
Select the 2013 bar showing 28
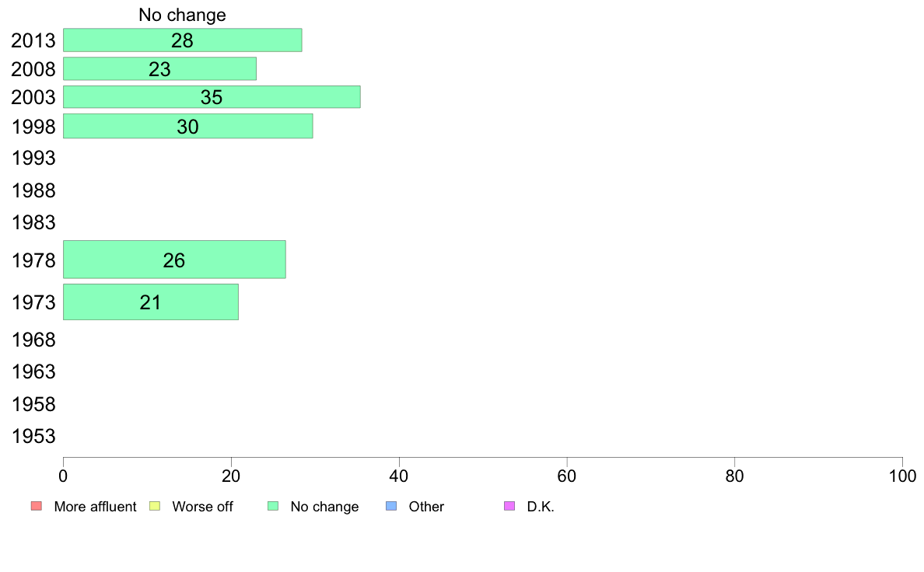[183, 40]
